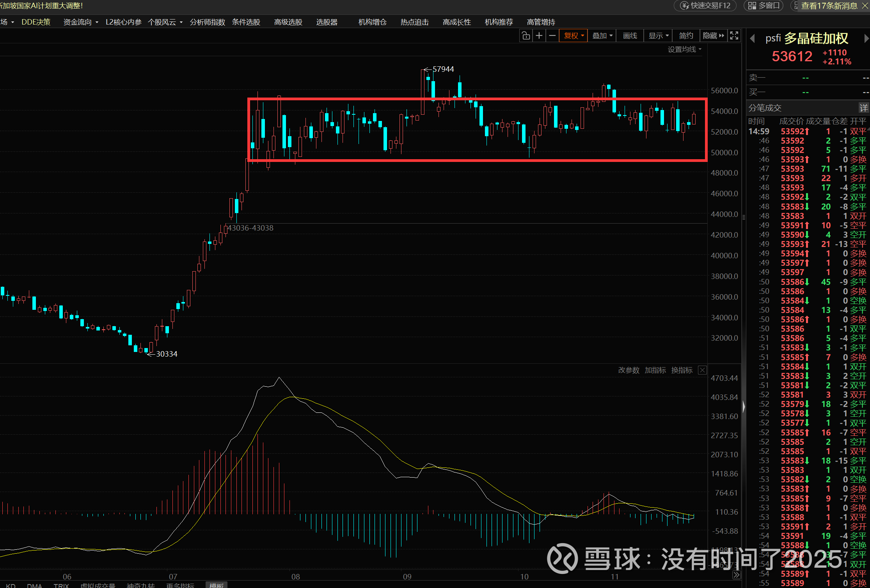Select the 虚拟成交量 indicator tab
Viewport: 870px width, 588px height.
(x=98, y=585)
